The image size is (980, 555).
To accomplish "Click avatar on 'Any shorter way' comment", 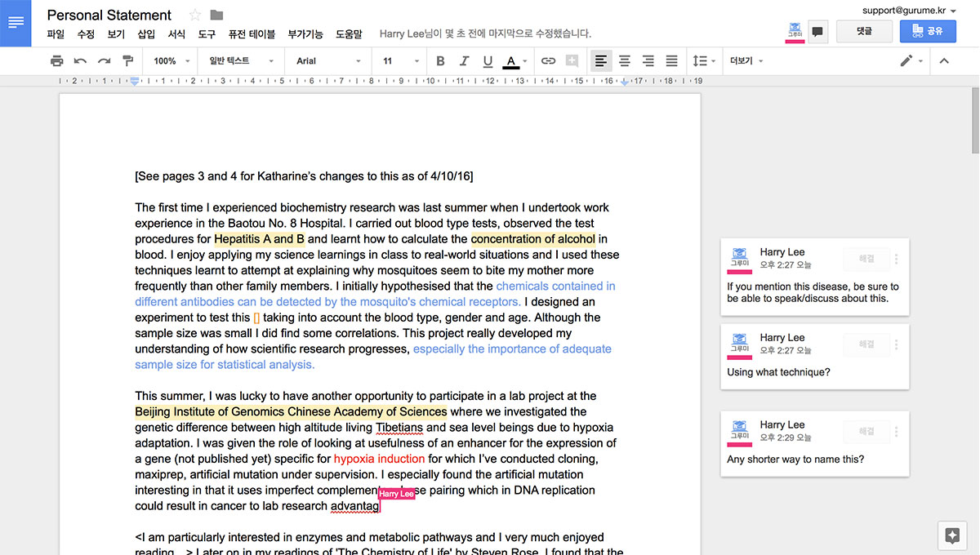I will point(740,433).
